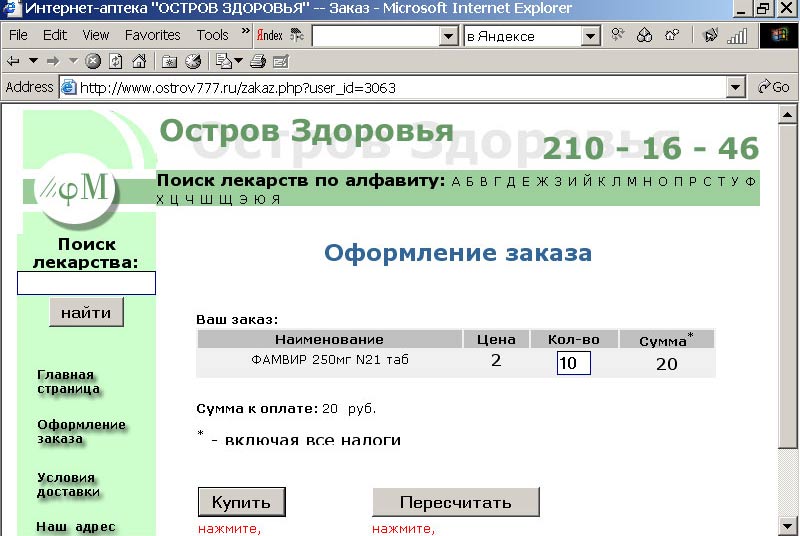Image resolution: width=800 pixels, height=536 pixels.
Task: Click the signal bars icon
Action: 737,36
